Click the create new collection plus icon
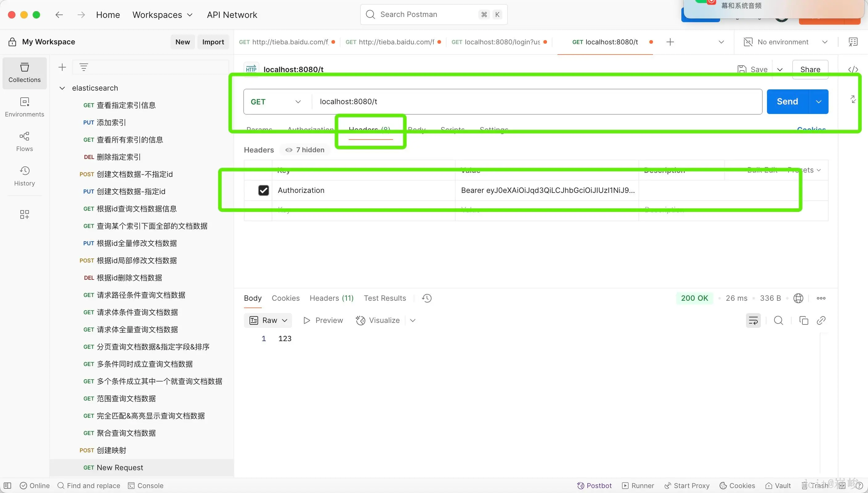Screen dimensions: 868x493 (x=62, y=67)
